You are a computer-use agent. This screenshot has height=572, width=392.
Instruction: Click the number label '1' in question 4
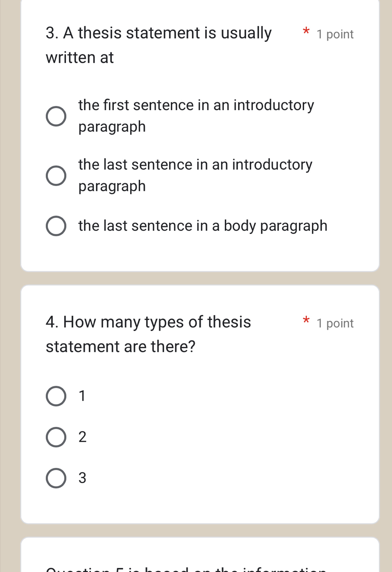tap(82, 396)
